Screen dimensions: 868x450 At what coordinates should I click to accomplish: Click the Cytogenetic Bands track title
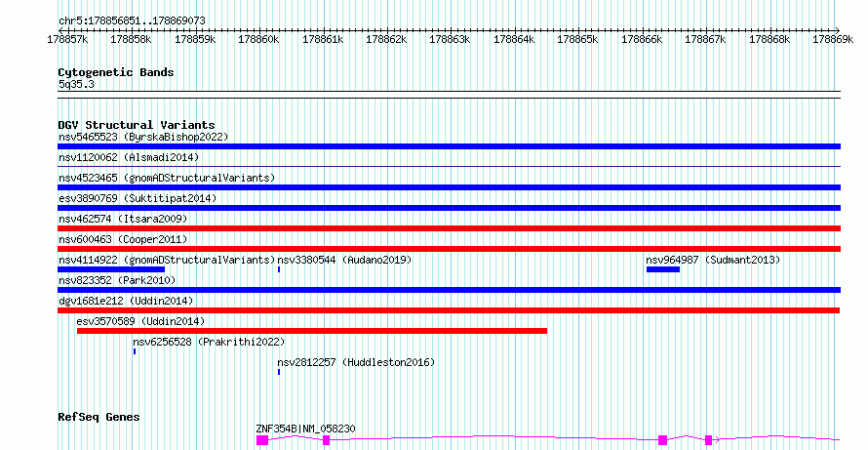pyautogui.click(x=116, y=72)
